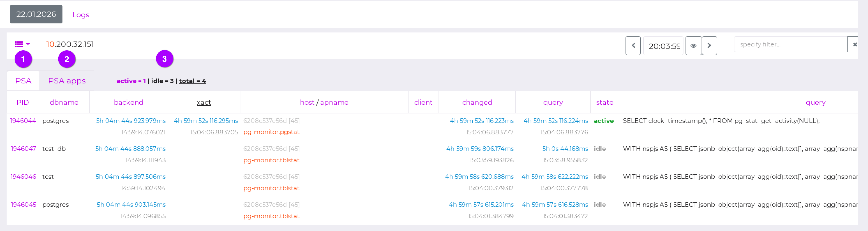Type in the specify filter field
Image resolution: width=868 pixels, height=231 pixels.
tap(790, 45)
